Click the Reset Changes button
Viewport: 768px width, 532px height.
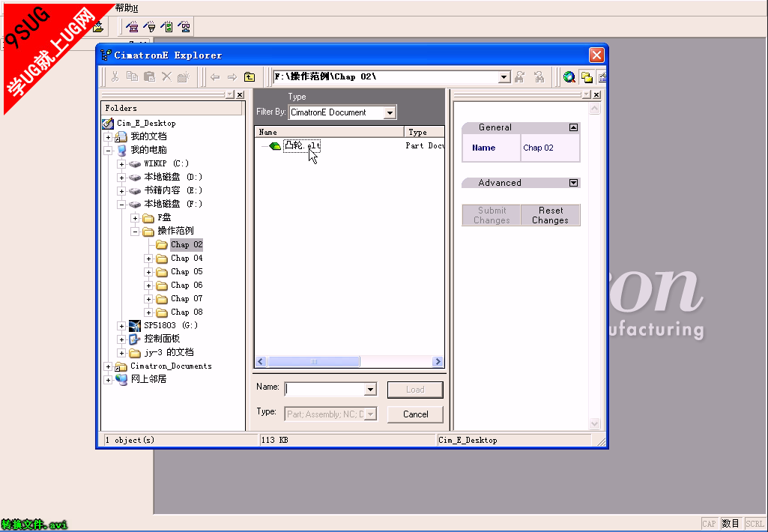(x=551, y=215)
